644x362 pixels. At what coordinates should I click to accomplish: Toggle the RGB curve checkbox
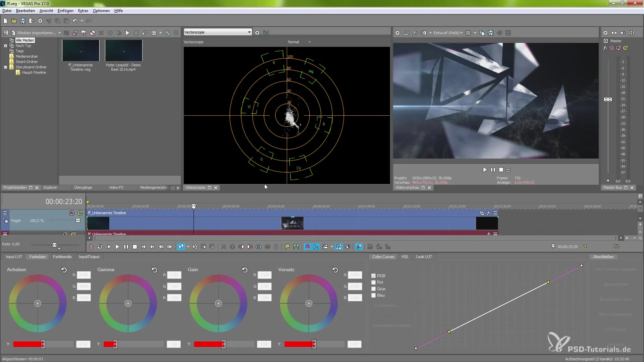pyautogui.click(x=373, y=276)
